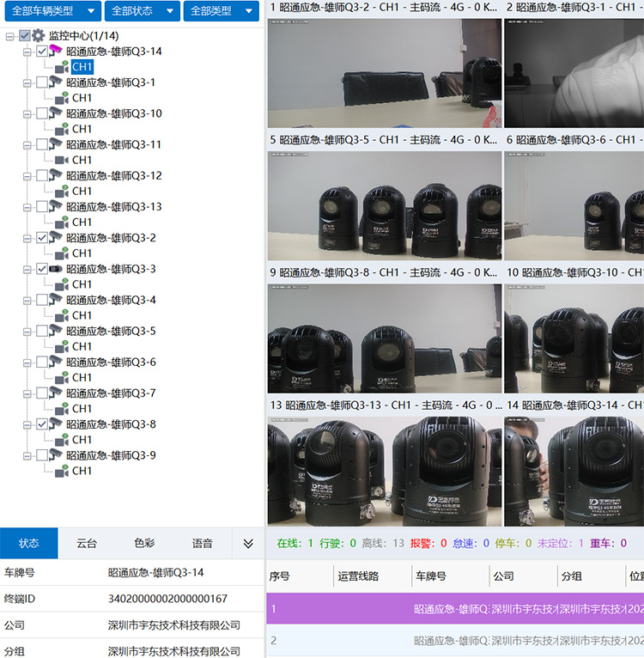Click the double-chevron button after 语音 tab
Image resolution: width=644 pixels, height=658 pixels.
click(x=248, y=544)
